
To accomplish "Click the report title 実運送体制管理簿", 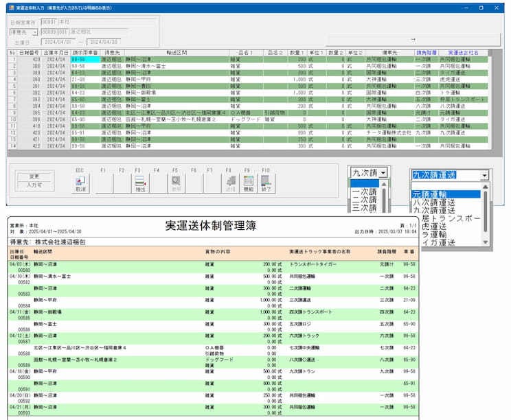I will pyautogui.click(x=211, y=226).
